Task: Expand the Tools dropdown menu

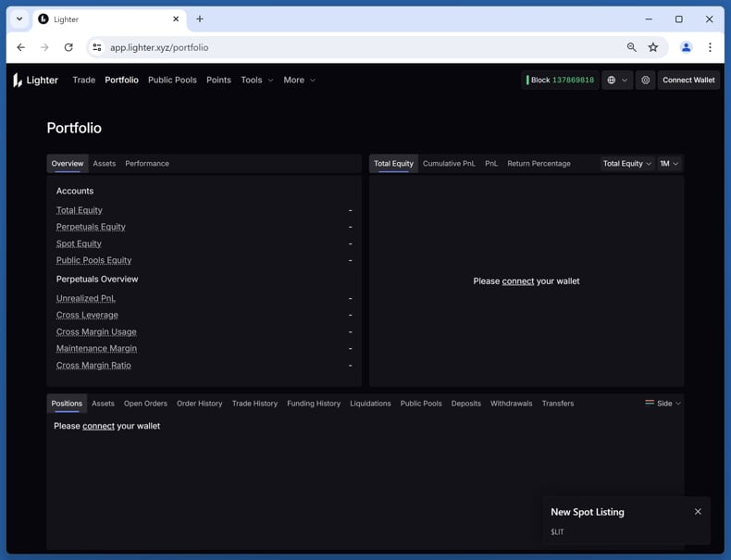Action: [x=256, y=81]
